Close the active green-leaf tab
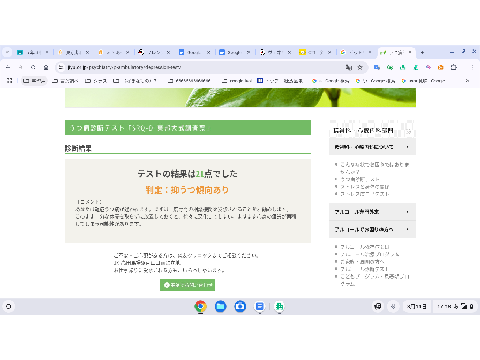 [410, 52]
